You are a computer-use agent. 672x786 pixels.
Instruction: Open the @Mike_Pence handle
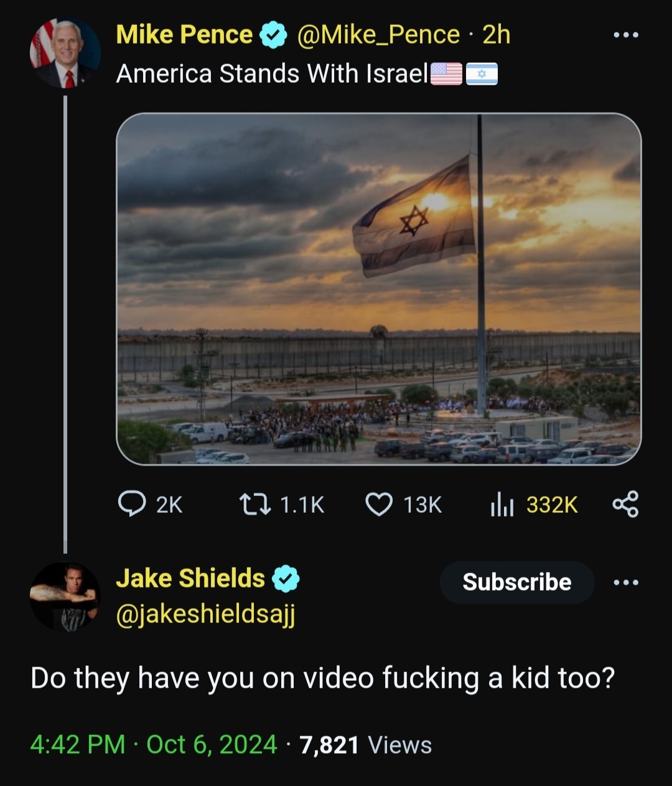(378, 35)
